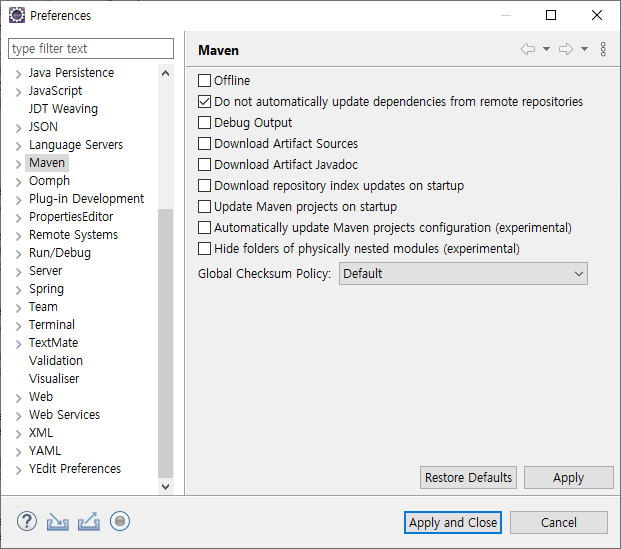This screenshot has width=621, height=549.
Task: Go forward using the right arrow icon
Action: [x=566, y=49]
